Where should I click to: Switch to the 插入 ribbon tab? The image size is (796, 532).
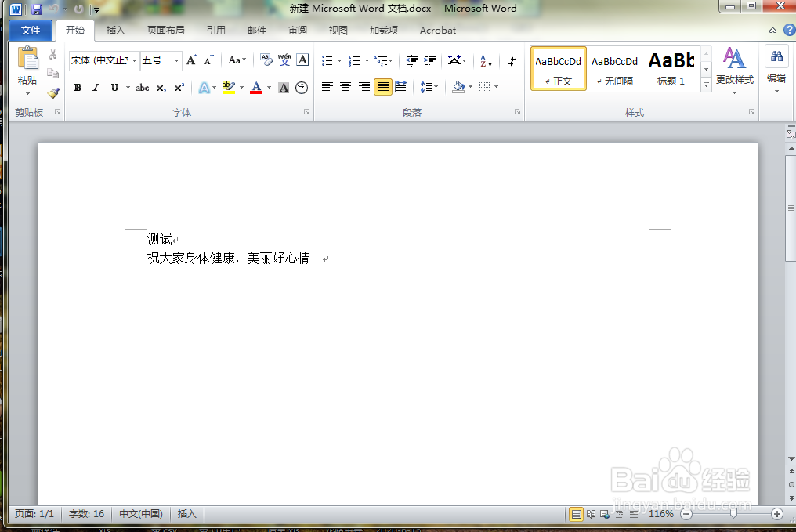point(115,31)
